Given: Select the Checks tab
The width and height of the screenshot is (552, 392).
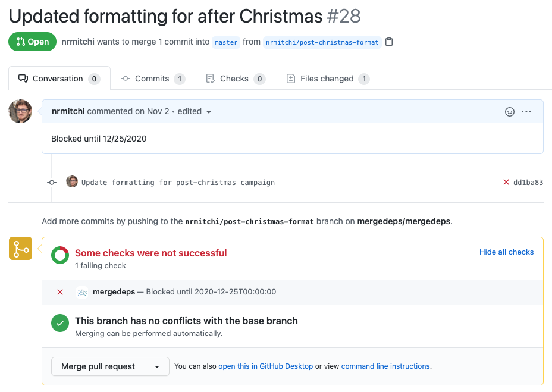Looking at the screenshot, I should (x=236, y=79).
